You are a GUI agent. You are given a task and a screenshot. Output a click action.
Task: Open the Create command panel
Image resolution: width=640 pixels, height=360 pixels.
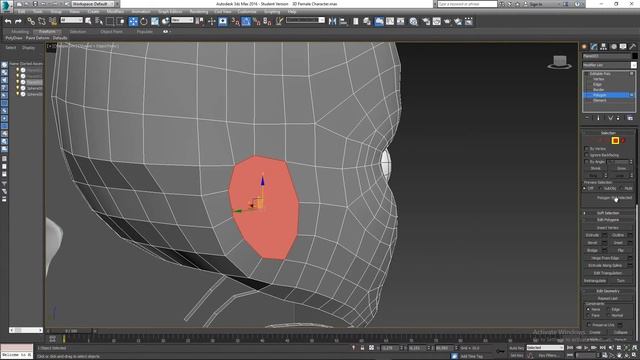584,47
